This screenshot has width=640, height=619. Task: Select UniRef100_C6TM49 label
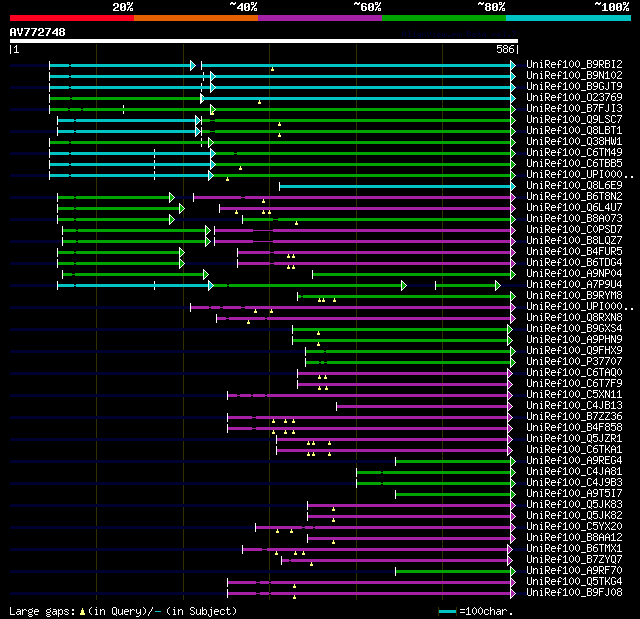pyautogui.click(x=574, y=153)
